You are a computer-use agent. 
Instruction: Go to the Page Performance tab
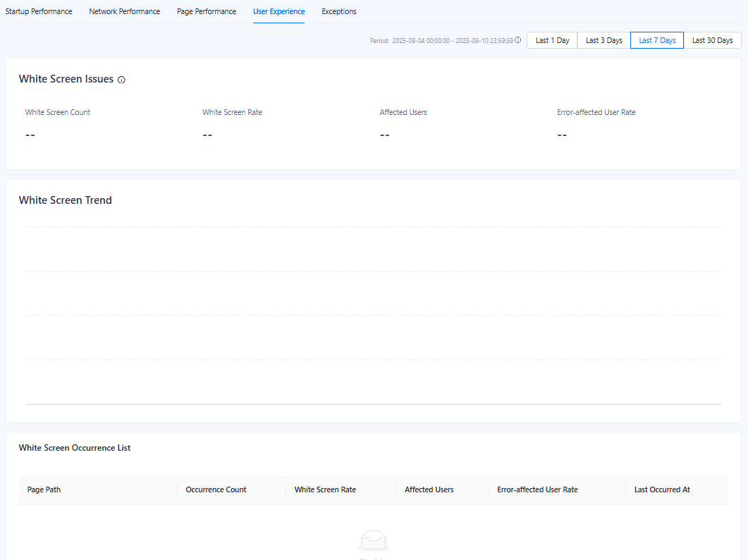[x=207, y=11]
